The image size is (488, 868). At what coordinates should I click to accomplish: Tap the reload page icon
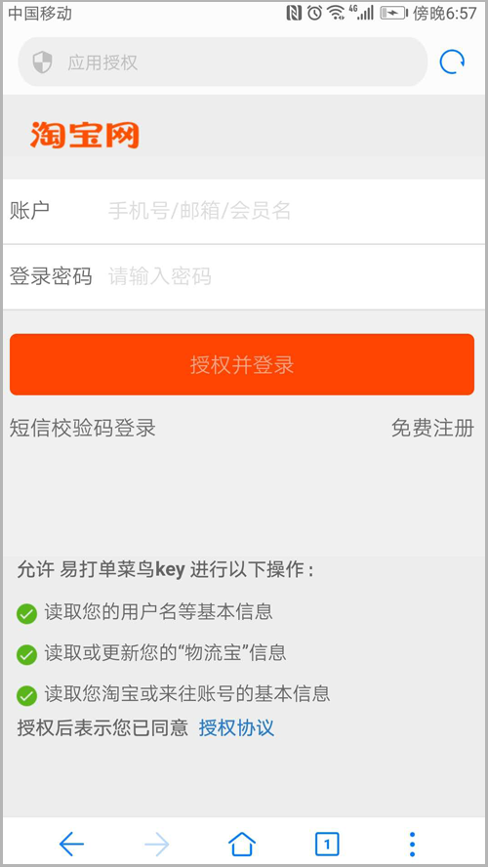[x=452, y=62]
